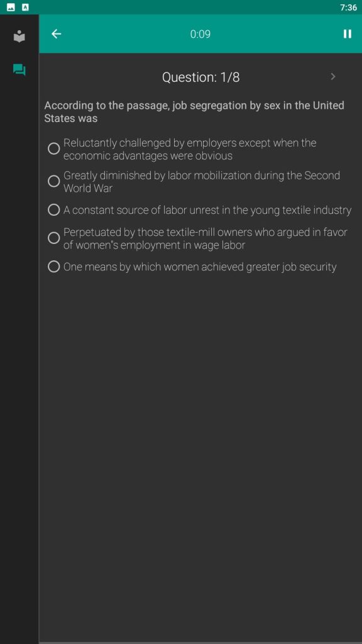The image size is (362, 644).
Task: Tap the image notification icon in status bar
Action: point(11,8)
